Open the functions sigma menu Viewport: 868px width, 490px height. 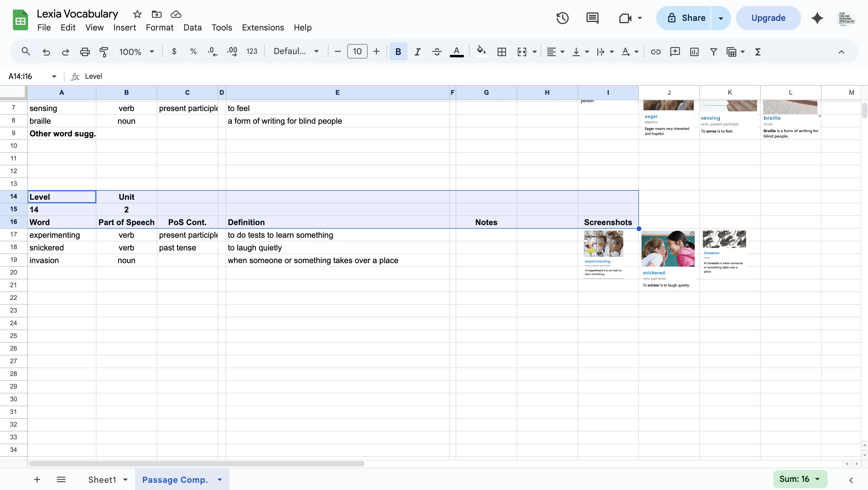(x=757, y=52)
